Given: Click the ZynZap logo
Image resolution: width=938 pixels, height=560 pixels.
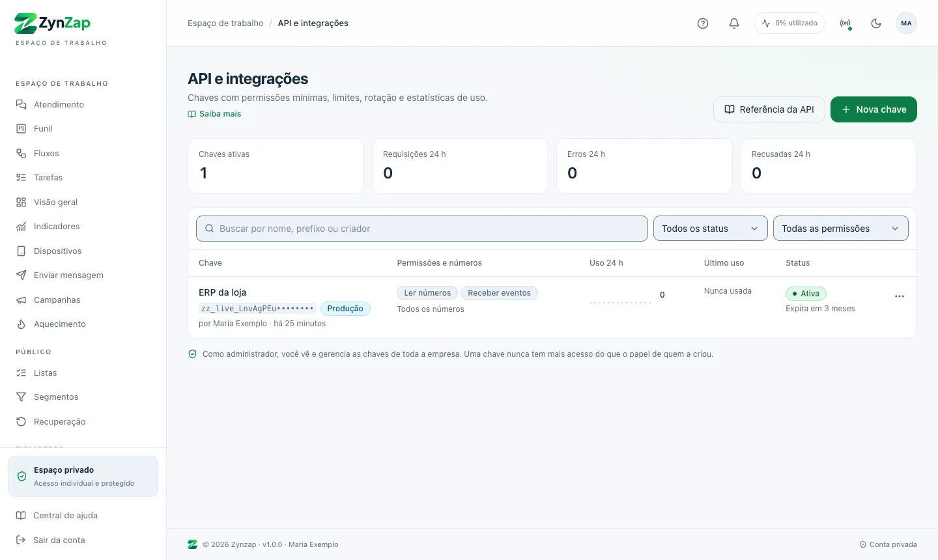Looking at the screenshot, I should tap(53, 23).
